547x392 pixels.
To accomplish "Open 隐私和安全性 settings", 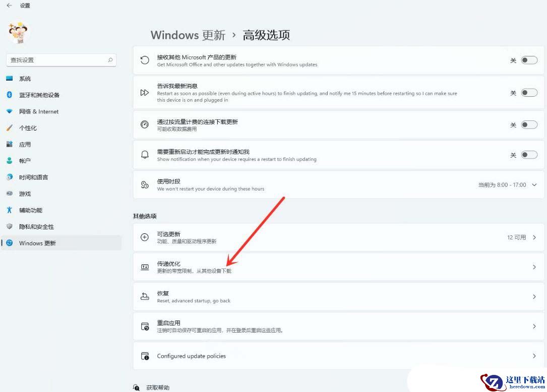I will point(37,227).
